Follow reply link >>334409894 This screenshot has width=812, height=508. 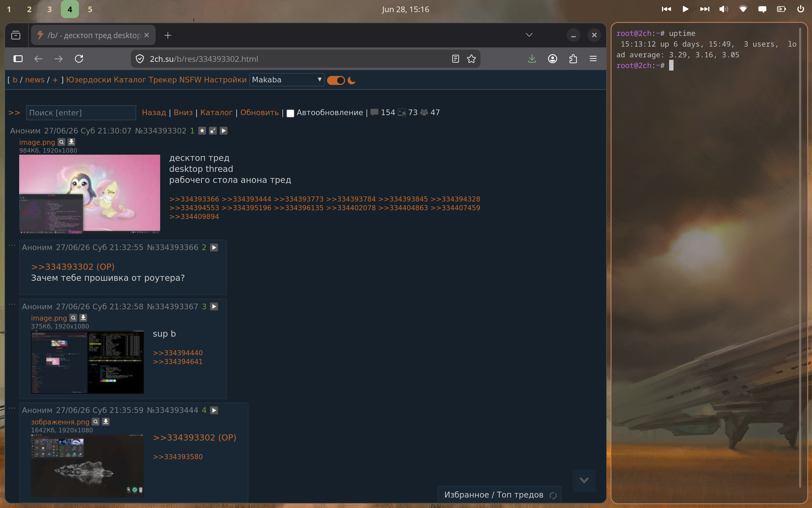click(x=194, y=217)
